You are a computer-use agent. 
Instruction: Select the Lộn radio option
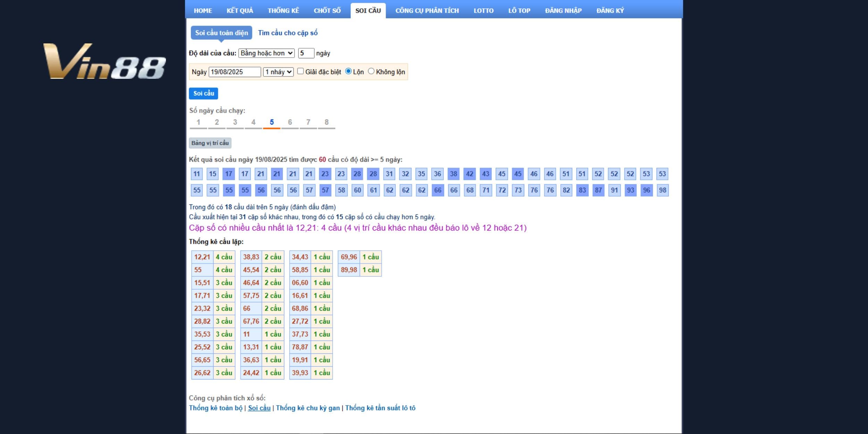(x=348, y=71)
